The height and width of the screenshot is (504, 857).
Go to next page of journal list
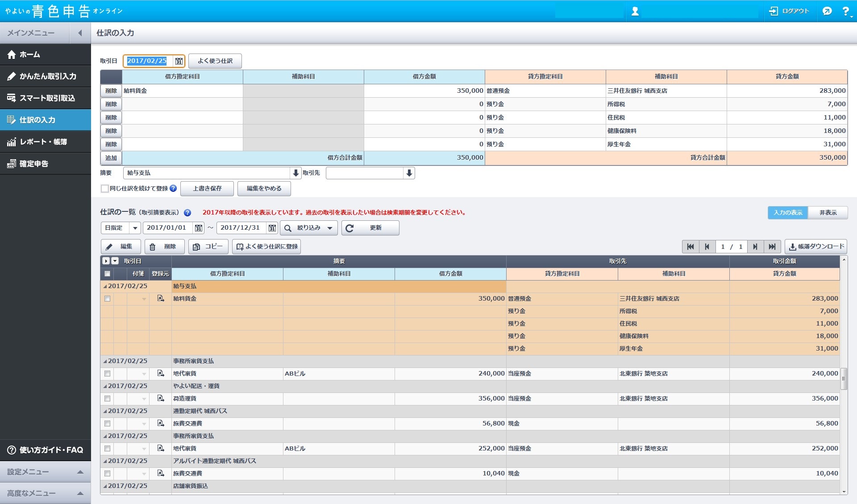755,247
